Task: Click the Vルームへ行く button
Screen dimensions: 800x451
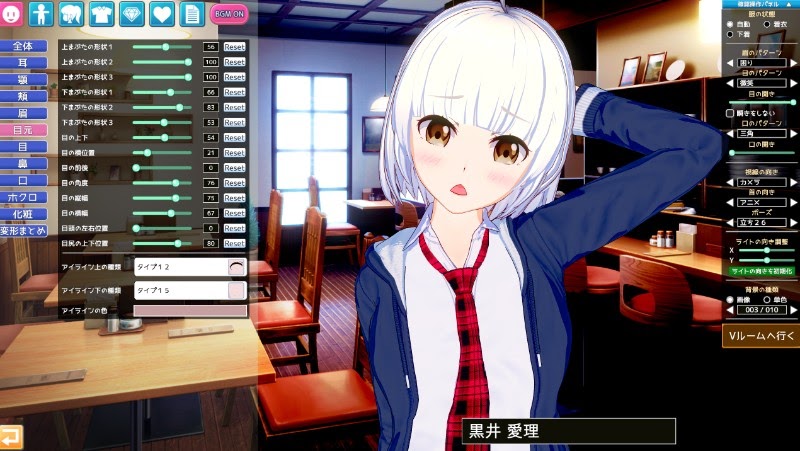Action: pos(761,336)
